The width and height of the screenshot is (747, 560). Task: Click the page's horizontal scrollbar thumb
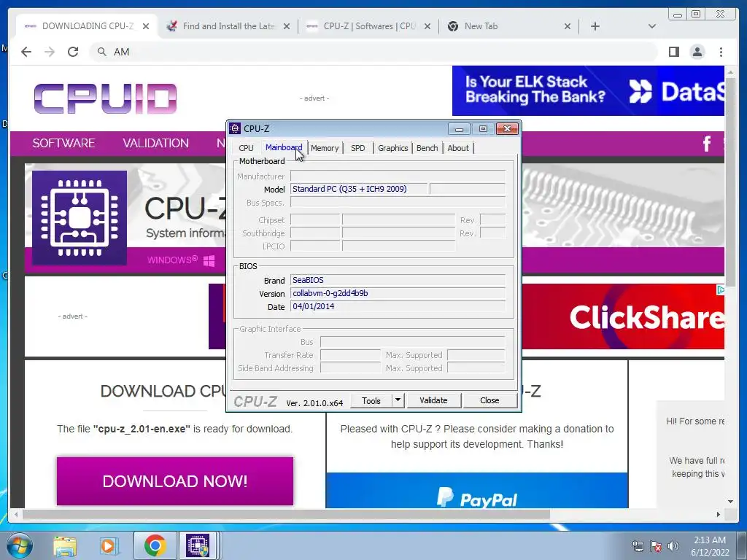(x=286, y=514)
